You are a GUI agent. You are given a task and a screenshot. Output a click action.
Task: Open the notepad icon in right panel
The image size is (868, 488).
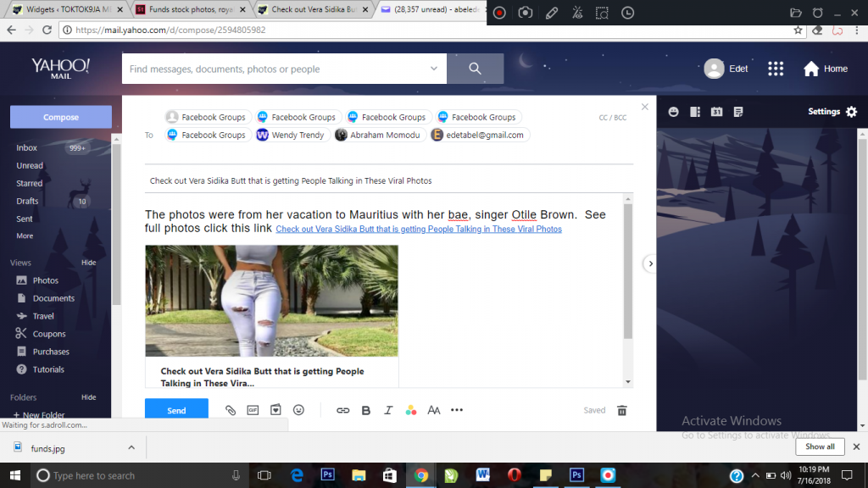[738, 112]
